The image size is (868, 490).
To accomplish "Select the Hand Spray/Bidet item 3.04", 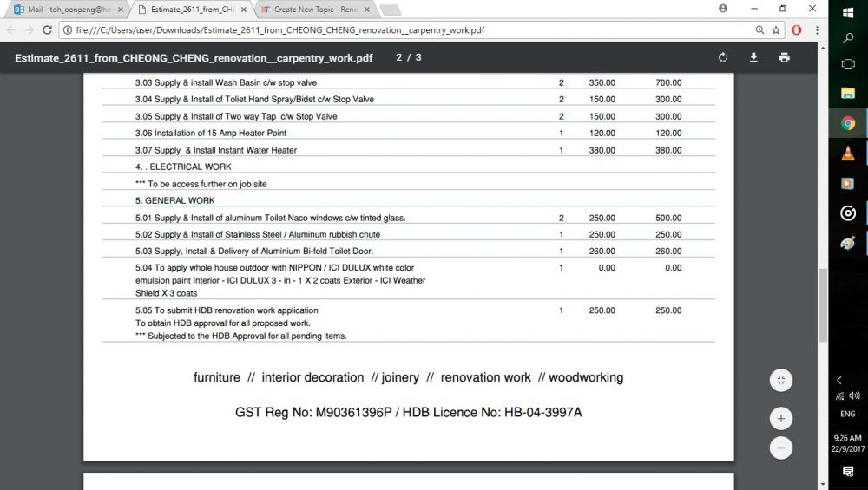I will click(x=254, y=99).
